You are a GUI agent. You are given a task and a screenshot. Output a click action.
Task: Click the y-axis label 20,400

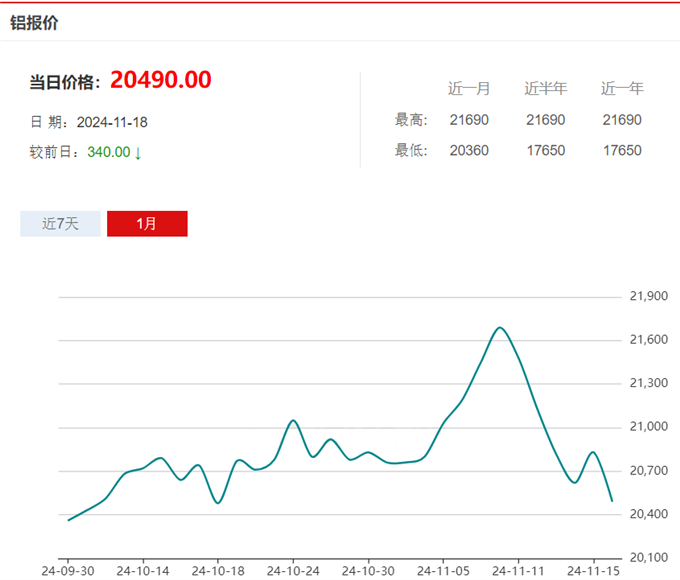(x=649, y=514)
